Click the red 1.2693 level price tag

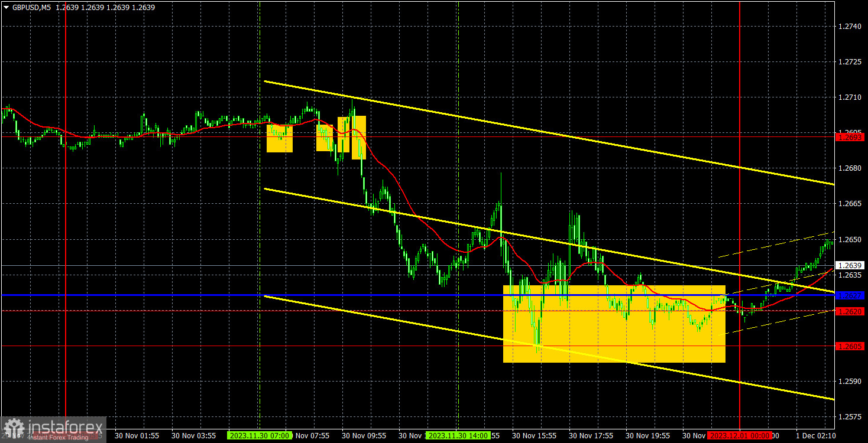point(851,138)
